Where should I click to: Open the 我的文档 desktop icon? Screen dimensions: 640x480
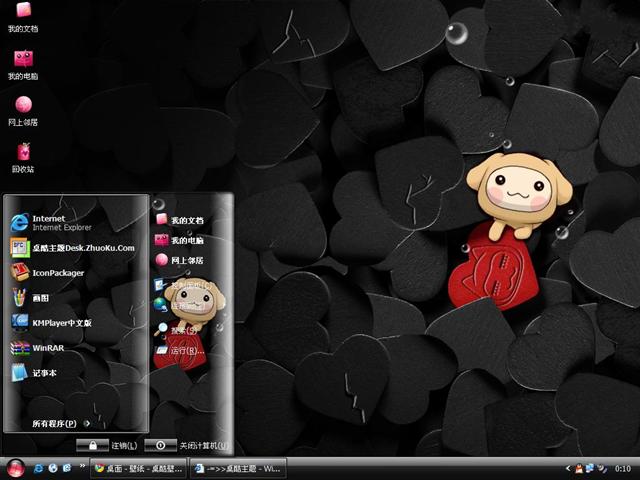click(x=23, y=17)
